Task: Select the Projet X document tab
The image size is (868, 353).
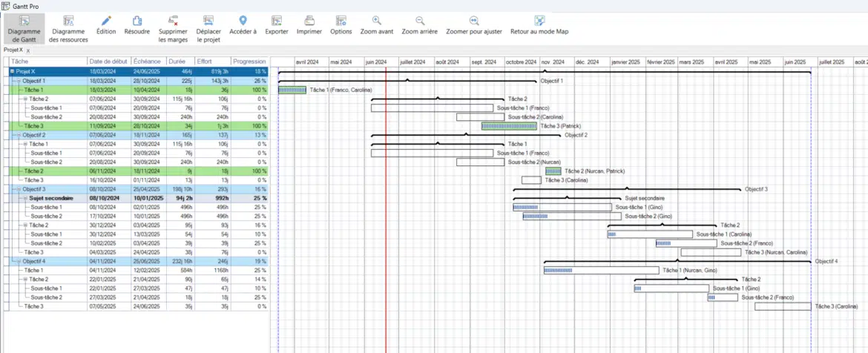Action: tap(13, 50)
